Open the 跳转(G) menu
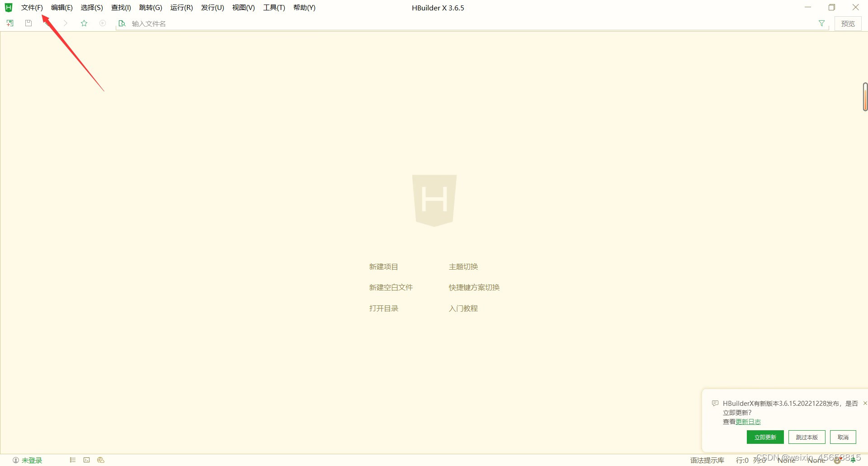The height and width of the screenshot is (466, 868). 151,8
